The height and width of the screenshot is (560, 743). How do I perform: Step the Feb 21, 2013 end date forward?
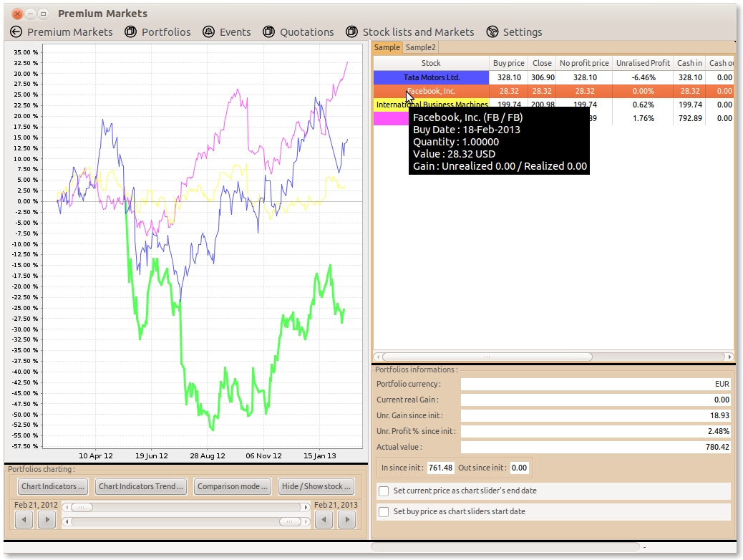point(347,520)
